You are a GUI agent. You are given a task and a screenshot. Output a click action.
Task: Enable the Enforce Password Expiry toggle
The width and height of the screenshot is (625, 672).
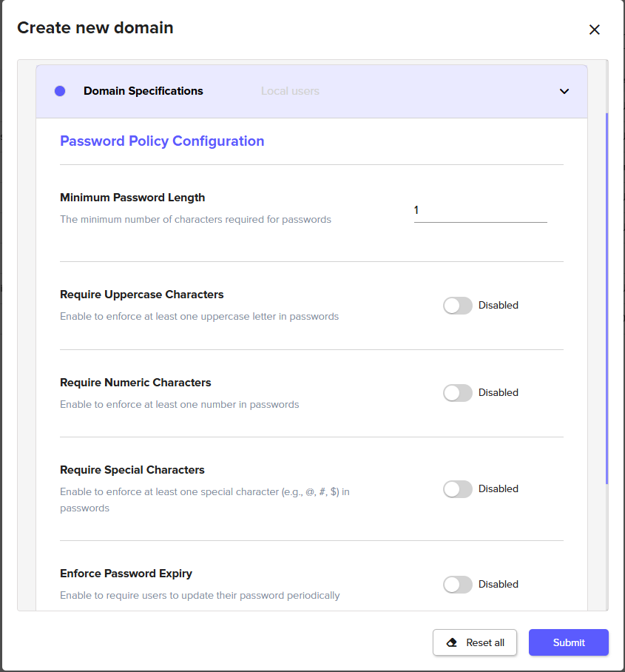[457, 585]
